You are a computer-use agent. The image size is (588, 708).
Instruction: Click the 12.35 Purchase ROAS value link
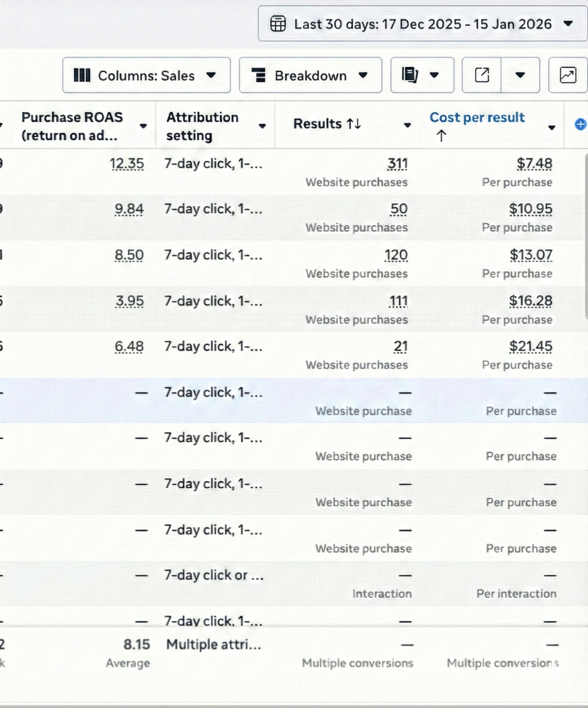[x=127, y=164]
